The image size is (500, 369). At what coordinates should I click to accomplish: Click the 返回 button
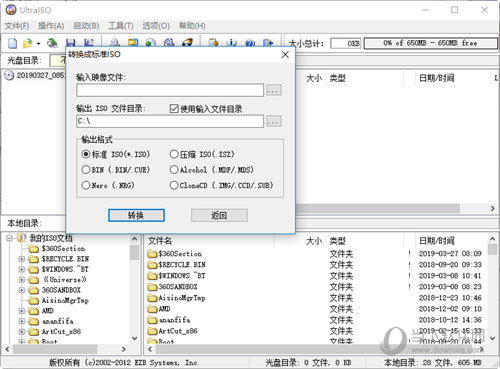tap(219, 215)
